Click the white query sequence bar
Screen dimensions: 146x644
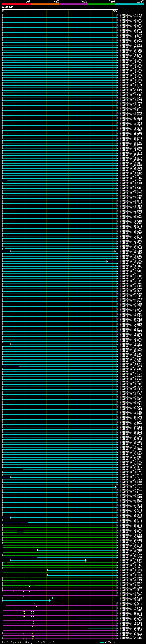click(60, 9)
